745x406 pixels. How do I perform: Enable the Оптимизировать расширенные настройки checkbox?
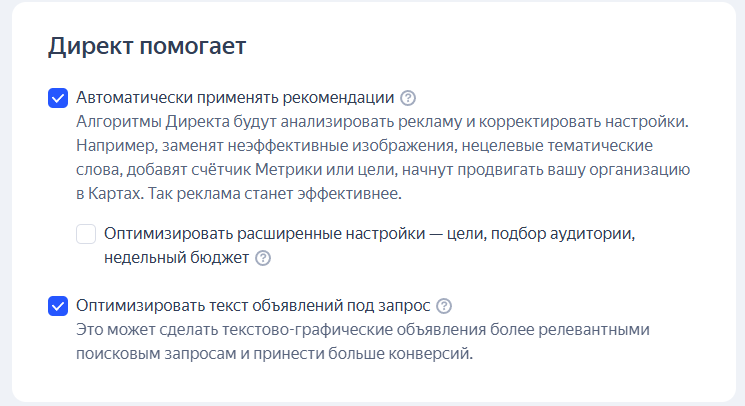coord(86,234)
